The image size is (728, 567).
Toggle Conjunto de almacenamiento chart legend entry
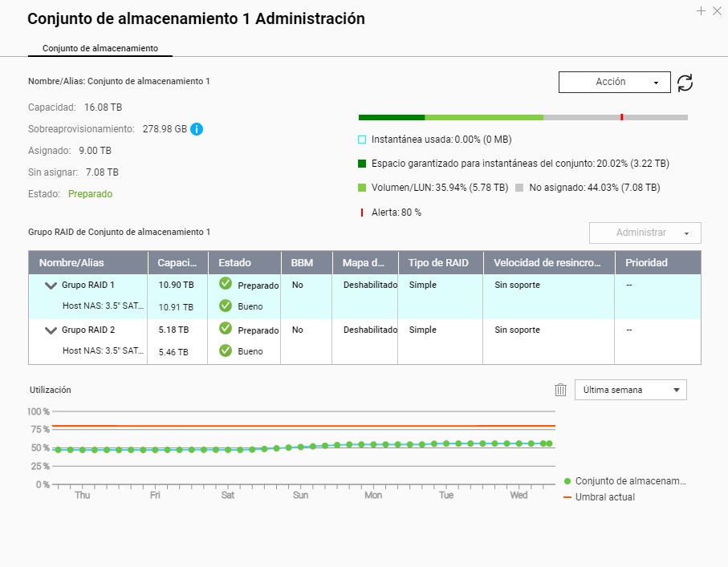coord(624,481)
